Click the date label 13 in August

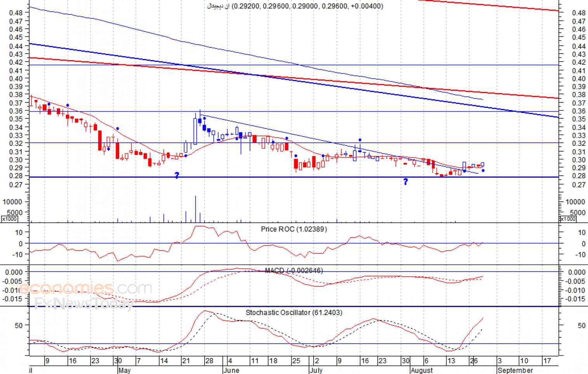pos(451,361)
